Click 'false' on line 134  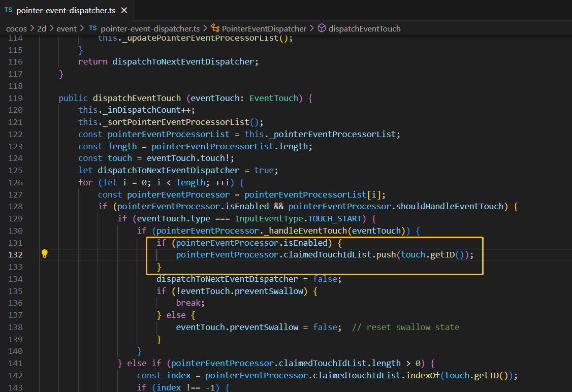point(325,279)
